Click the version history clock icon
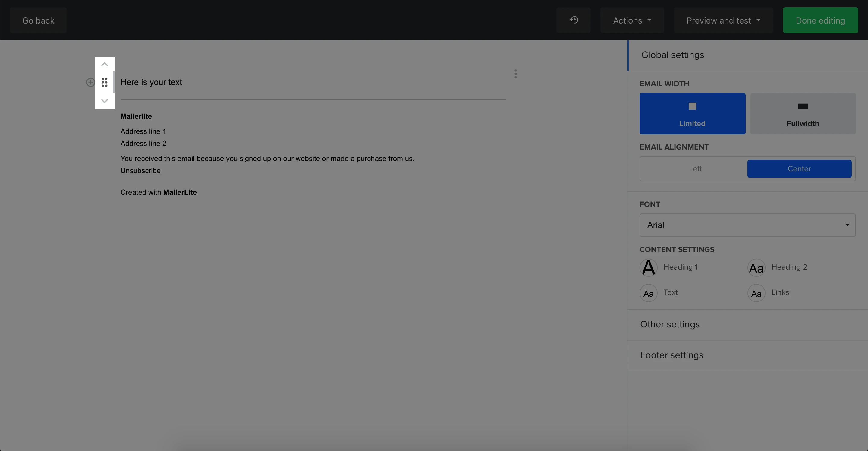The image size is (868, 451). click(574, 20)
